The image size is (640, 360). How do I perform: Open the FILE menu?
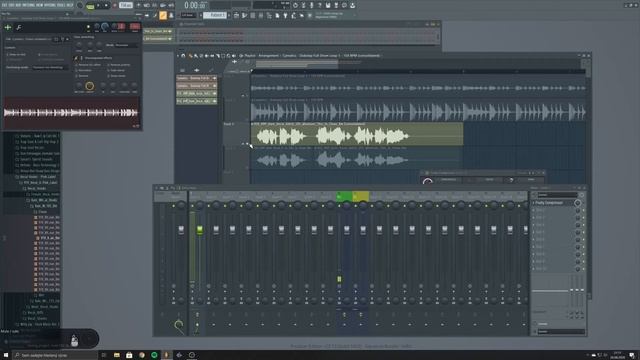tap(4, 5)
